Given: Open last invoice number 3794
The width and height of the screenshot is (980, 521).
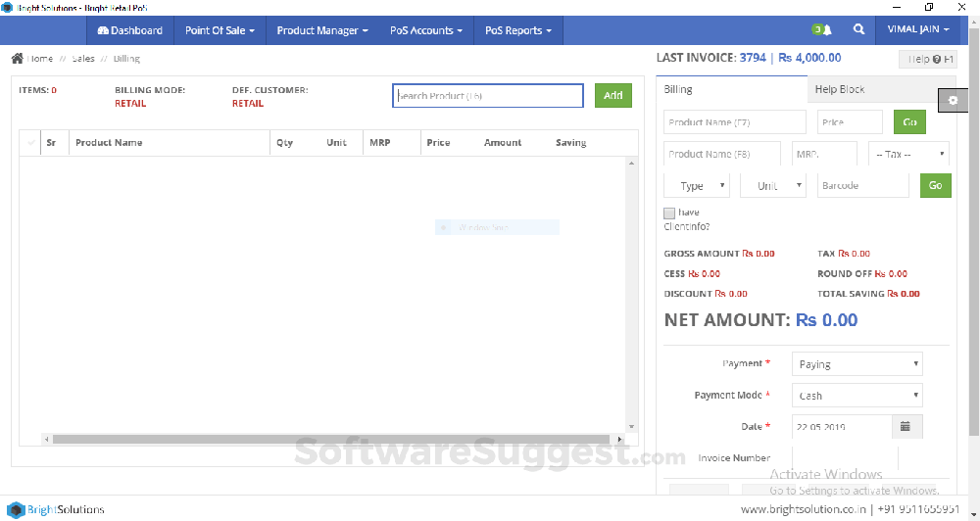Looking at the screenshot, I should coord(753,58).
